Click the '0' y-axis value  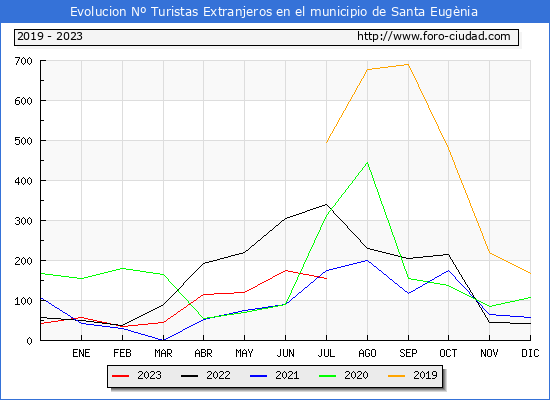(29, 341)
